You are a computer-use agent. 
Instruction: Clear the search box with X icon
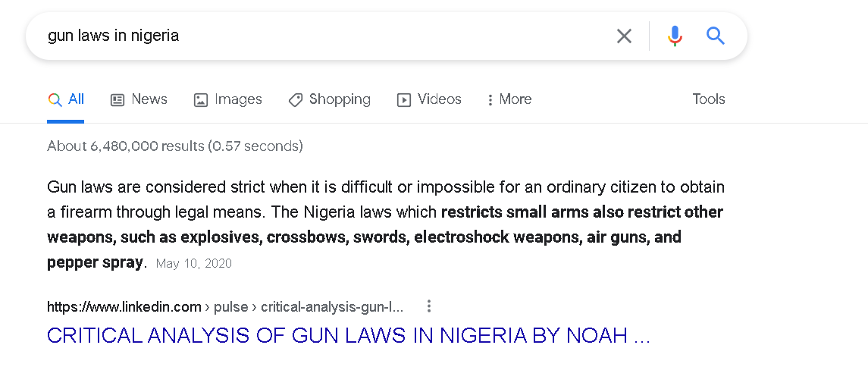pyautogui.click(x=624, y=36)
